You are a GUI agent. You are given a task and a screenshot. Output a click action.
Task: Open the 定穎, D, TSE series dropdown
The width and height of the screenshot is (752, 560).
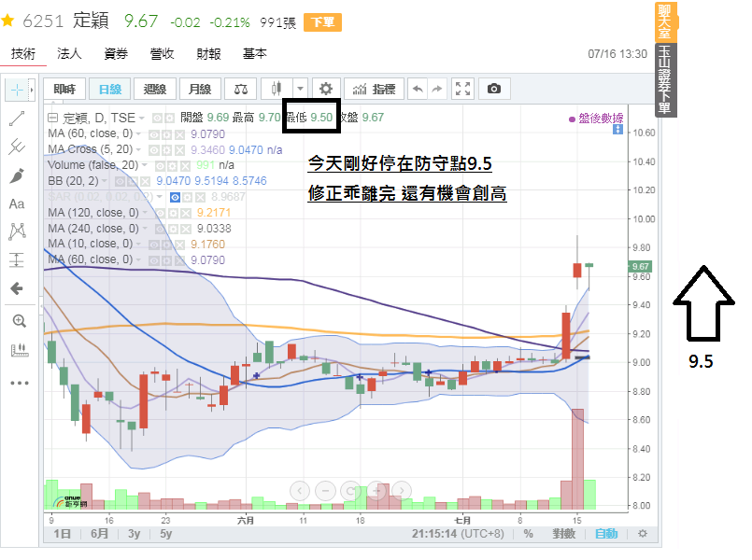pos(142,118)
